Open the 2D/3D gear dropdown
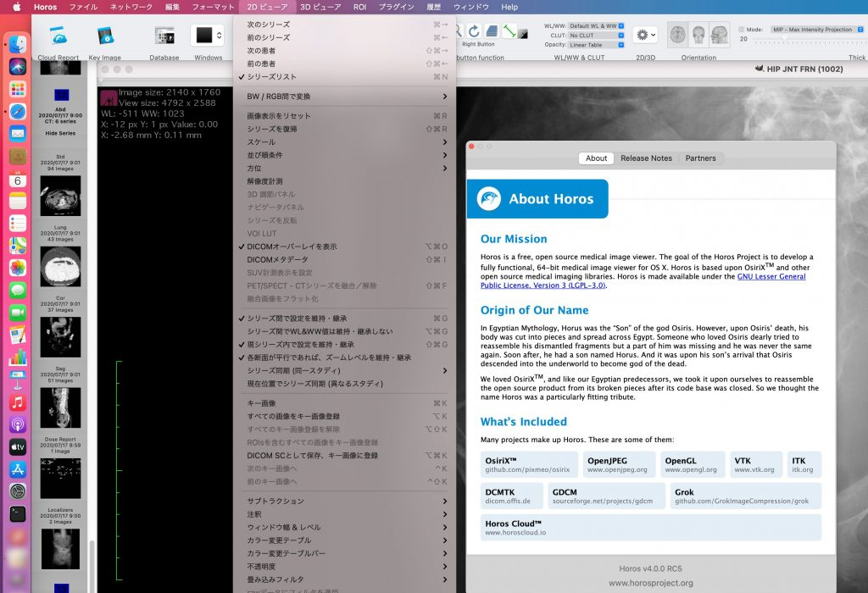Image resolution: width=868 pixels, height=593 pixels. click(645, 35)
